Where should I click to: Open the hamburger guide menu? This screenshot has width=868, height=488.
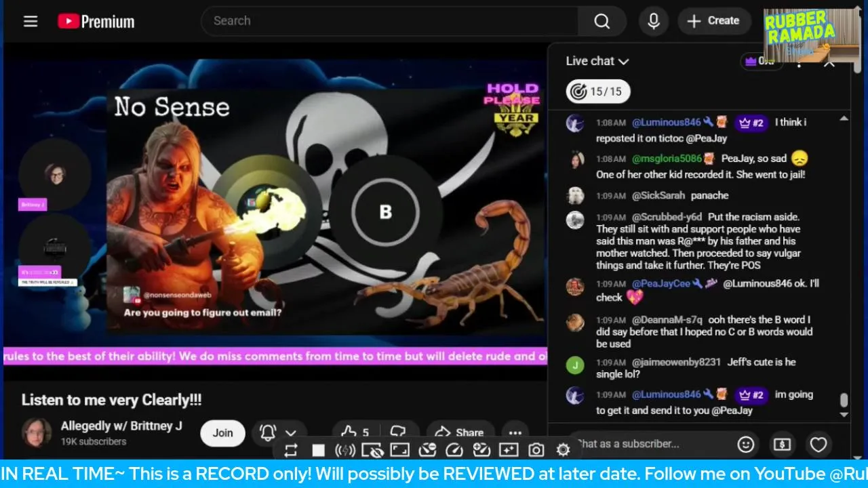31,21
